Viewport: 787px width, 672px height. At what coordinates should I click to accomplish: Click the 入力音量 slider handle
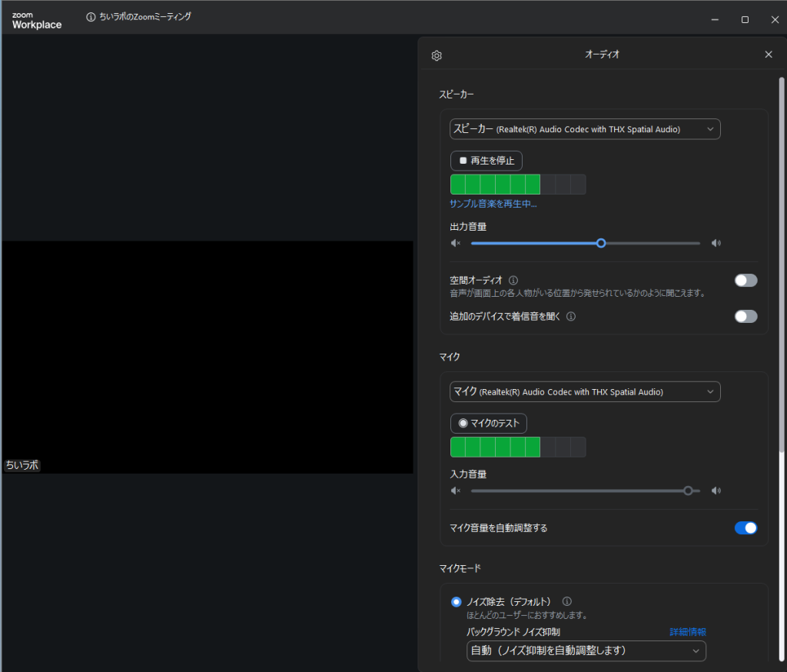coord(688,491)
